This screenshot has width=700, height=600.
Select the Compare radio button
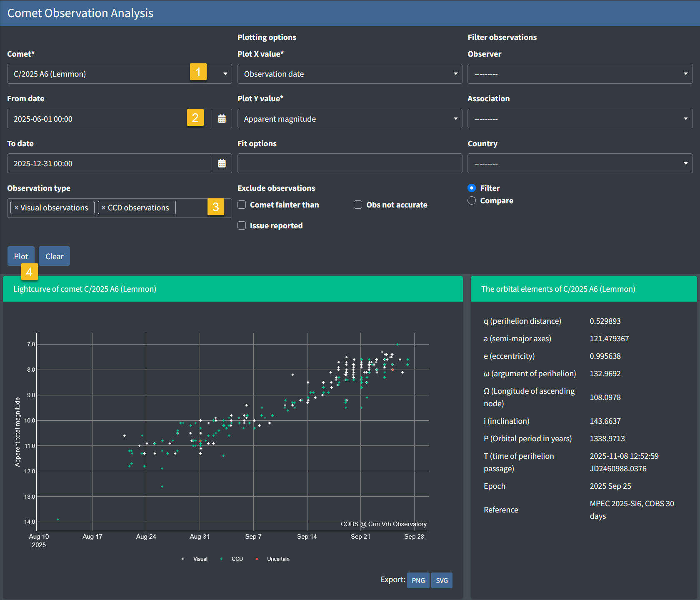tap(472, 200)
